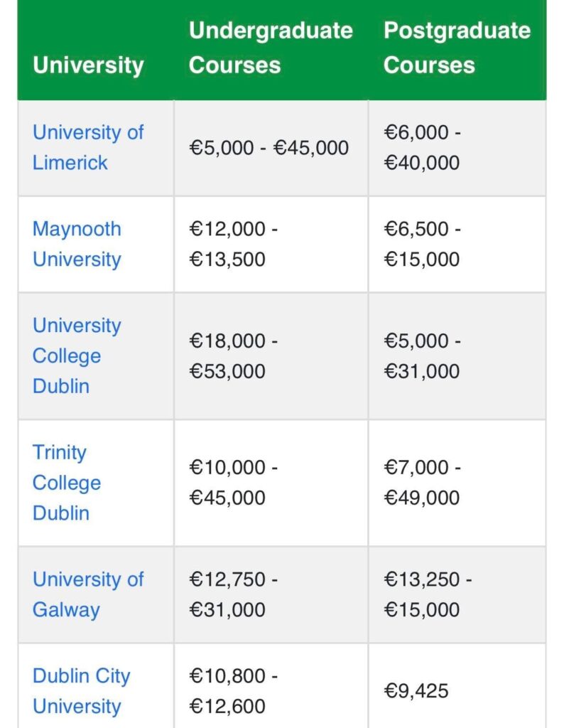Screen dimensions: 564x728
Task: Open the Trinity College Dublin link
Action: [67, 483]
